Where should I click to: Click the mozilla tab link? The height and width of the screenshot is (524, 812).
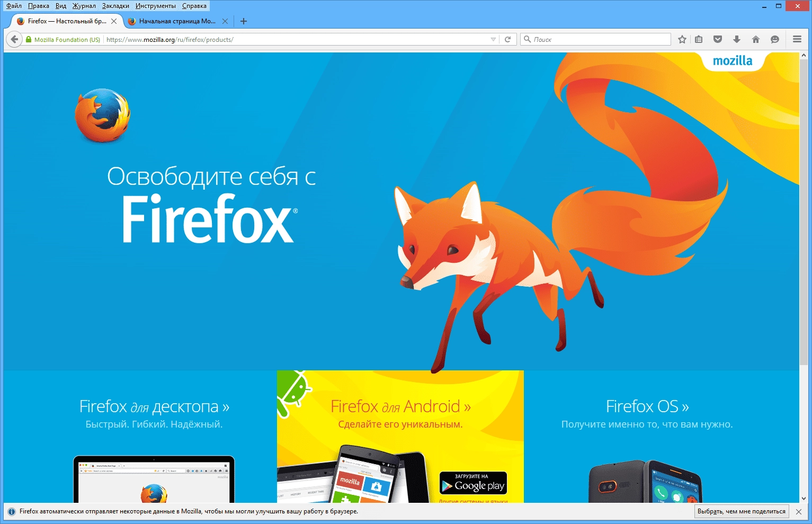(x=733, y=61)
